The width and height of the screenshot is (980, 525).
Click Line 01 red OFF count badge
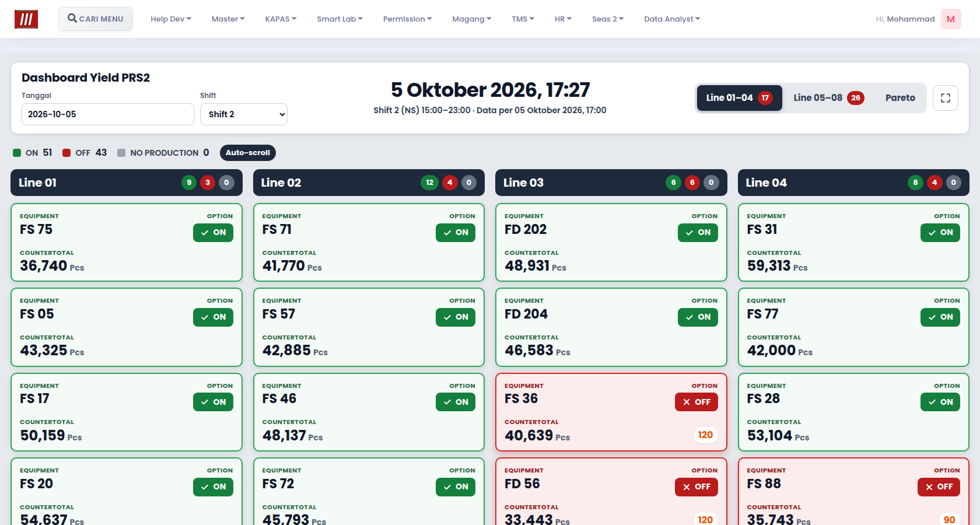click(x=208, y=183)
